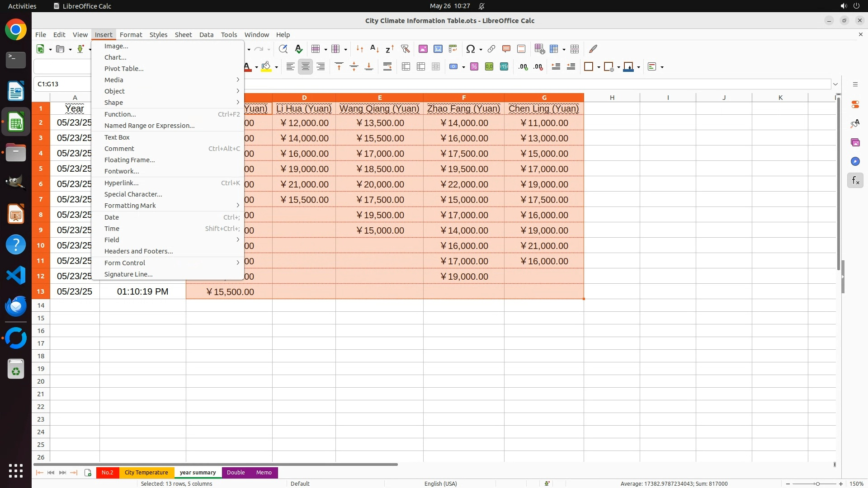Switch to City Temperature sheet tab
Image resolution: width=868 pixels, height=488 pixels.
[x=146, y=473]
